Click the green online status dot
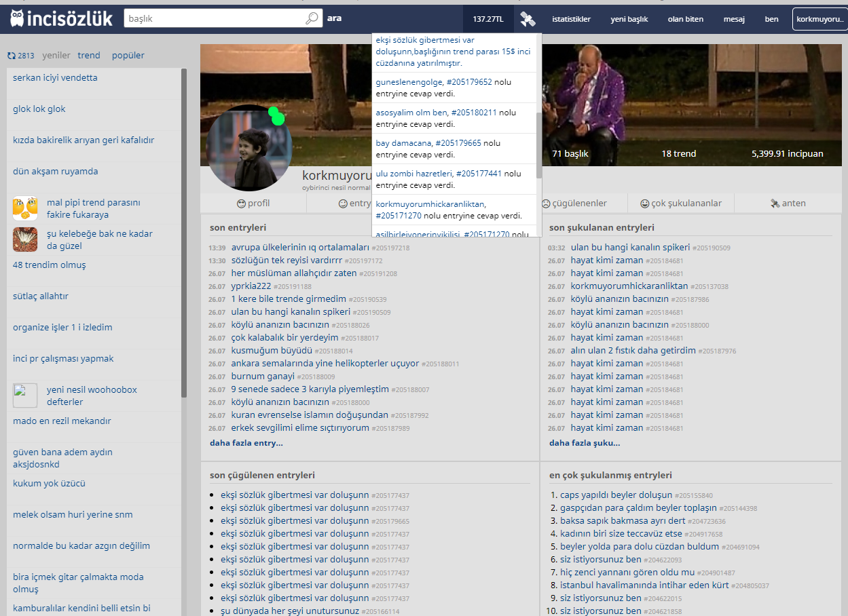 [x=276, y=116]
